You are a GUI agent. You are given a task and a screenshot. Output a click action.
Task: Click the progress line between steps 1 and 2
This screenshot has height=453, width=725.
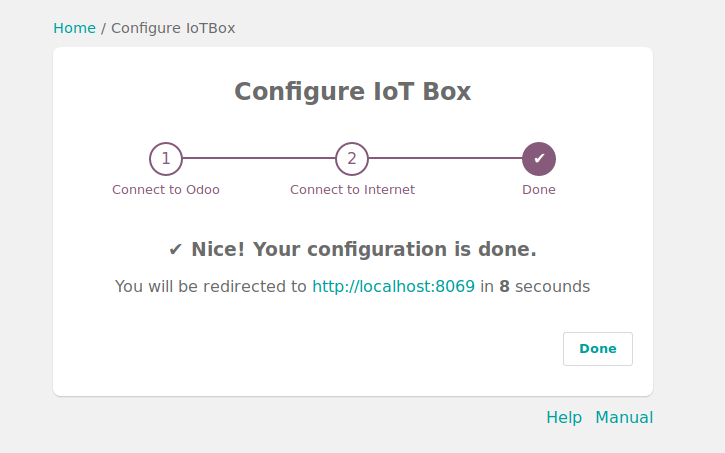tap(259, 158)
